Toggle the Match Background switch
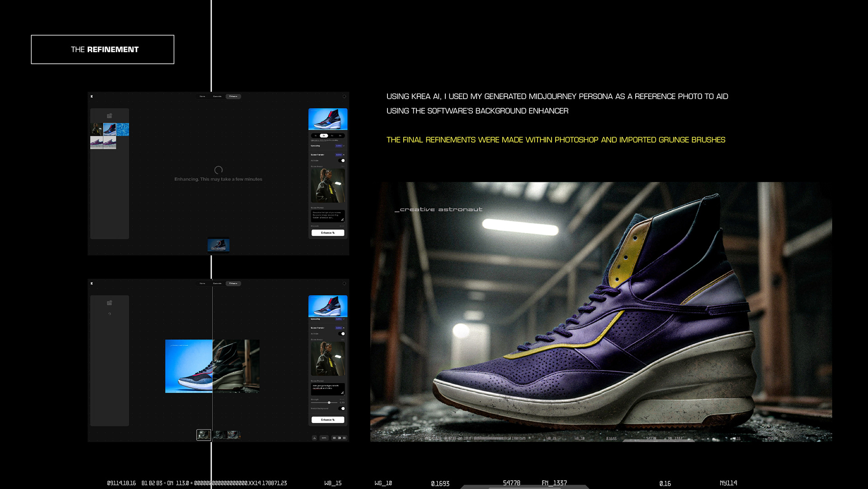Viewport: 868px width, 489px height. pos(342,408)
